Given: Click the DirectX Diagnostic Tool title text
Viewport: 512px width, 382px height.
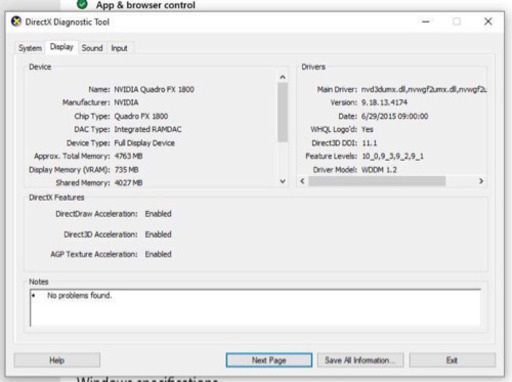Looking at the screenshot, I should (67, 22).
